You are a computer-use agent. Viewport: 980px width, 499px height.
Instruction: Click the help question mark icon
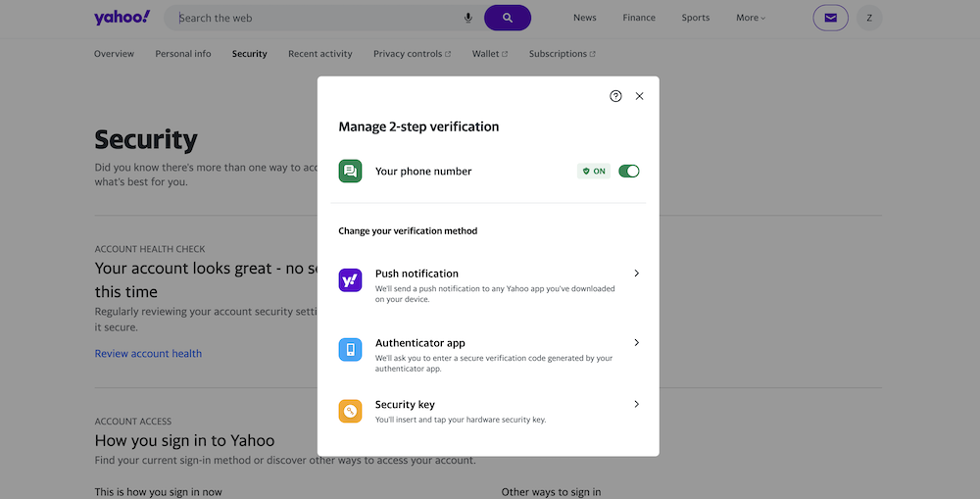[615, 96]
